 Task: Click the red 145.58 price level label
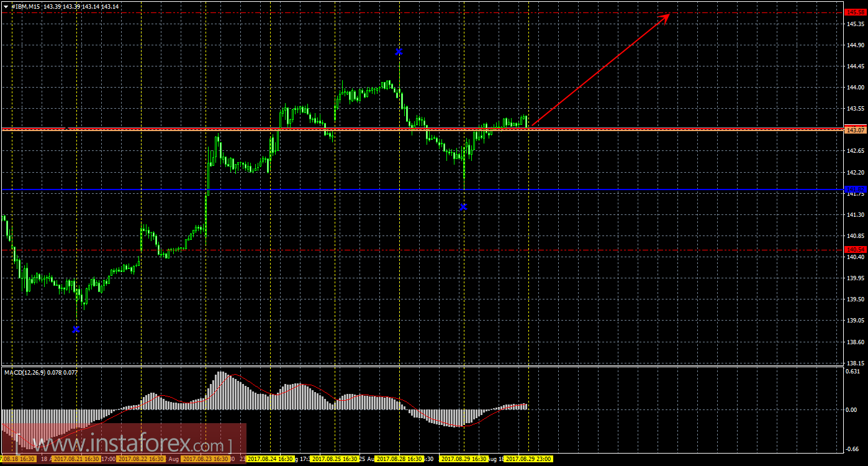click(x=856, y=12)
